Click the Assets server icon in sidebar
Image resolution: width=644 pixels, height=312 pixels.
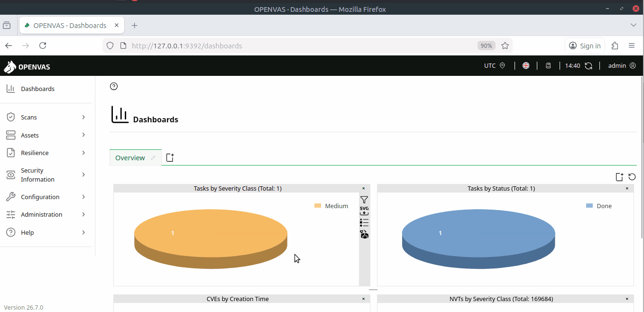point(10,135)
